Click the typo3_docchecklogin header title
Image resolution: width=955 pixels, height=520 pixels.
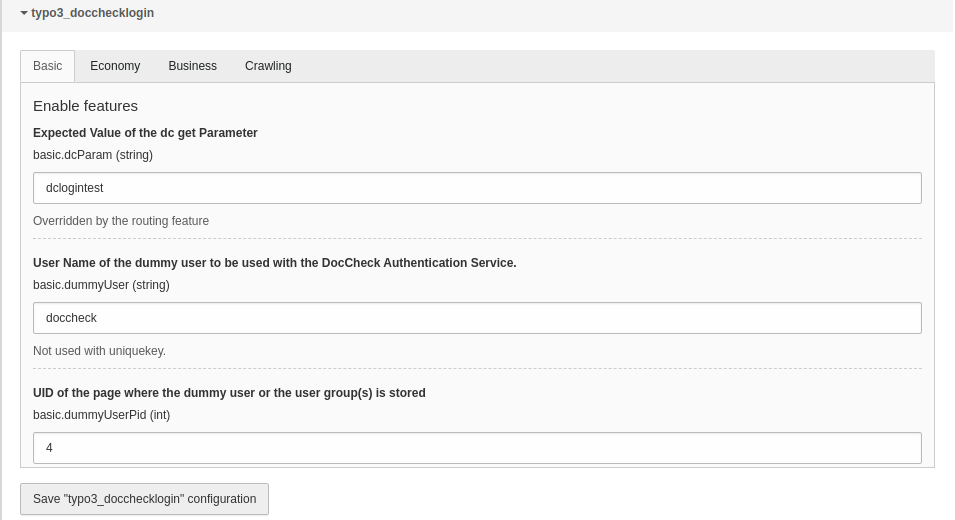point(93,13)
